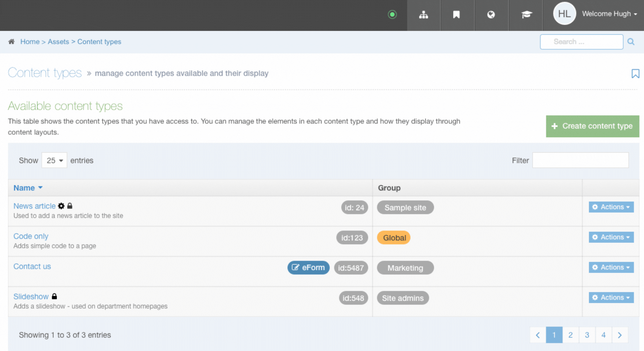Click the search magnifier icon
Viewport: 644px width, 351px height.
point(631,42)
